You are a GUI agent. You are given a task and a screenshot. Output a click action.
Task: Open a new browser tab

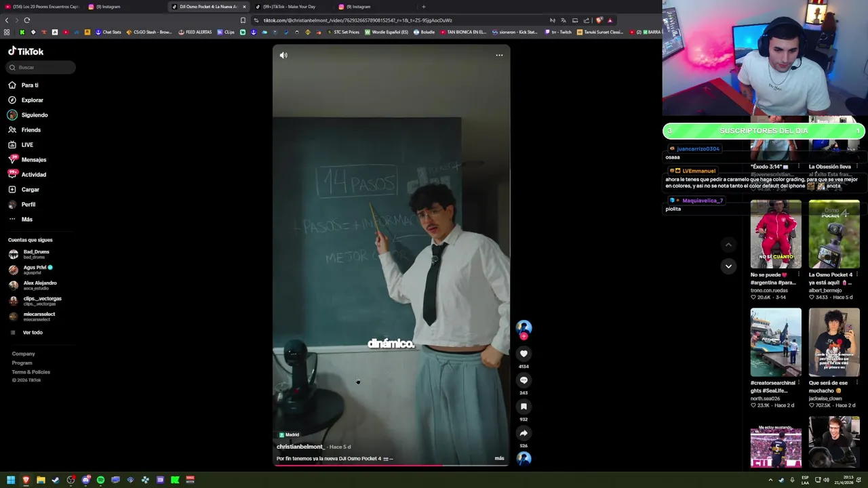(424, 7)
